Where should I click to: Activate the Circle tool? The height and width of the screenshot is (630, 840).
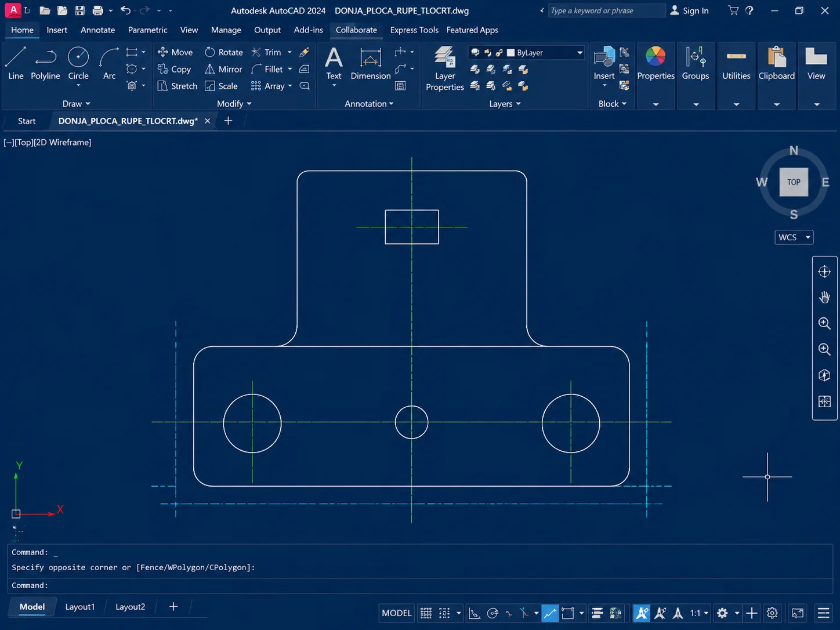78,63
